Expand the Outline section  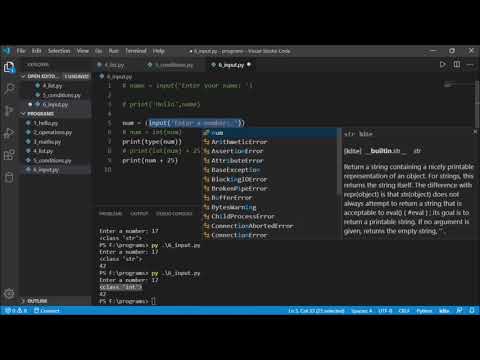pos(55,301)
